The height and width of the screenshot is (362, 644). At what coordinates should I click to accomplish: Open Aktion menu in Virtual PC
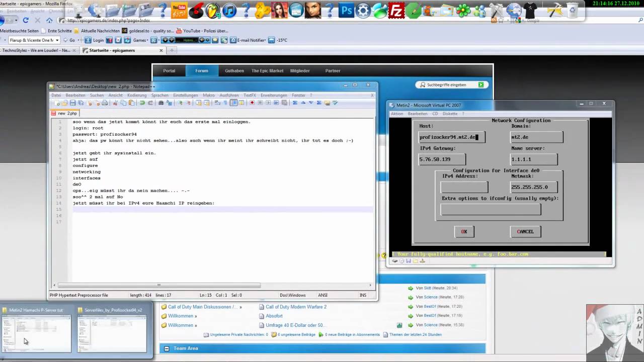pos(397,114)
